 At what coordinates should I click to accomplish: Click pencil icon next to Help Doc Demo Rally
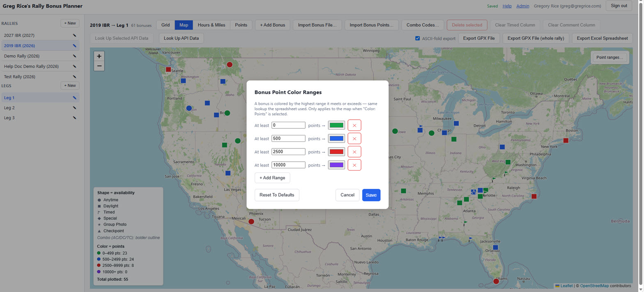[74, 66]
